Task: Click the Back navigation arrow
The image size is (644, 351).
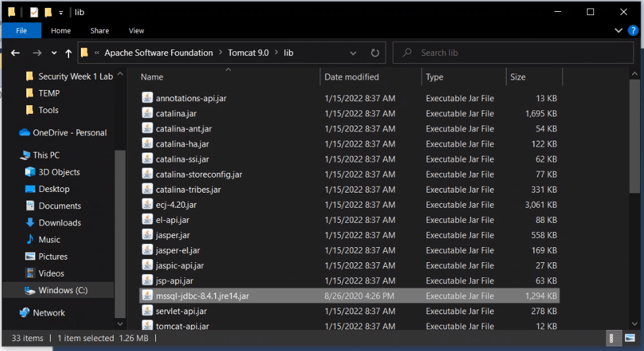Action: click(x=16, y=53)
